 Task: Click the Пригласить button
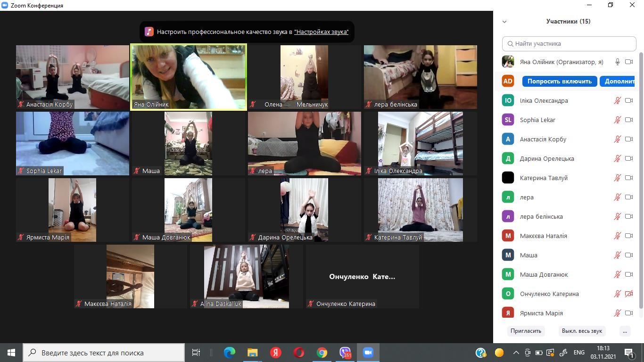pyautogui.click(x=526, y=331)
